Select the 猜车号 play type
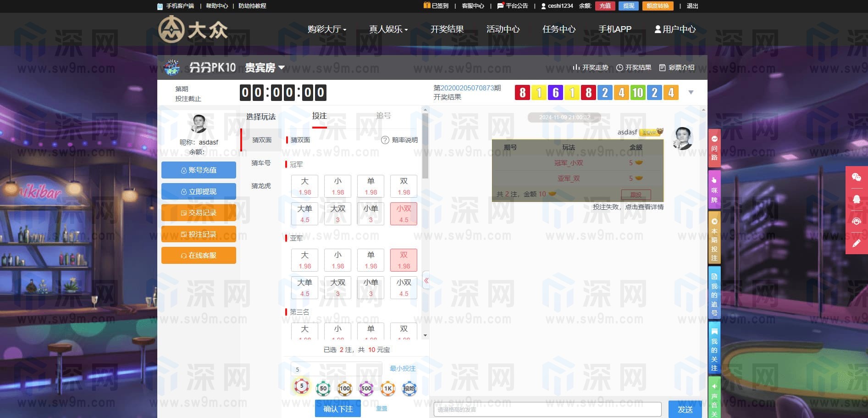The width and height of the screenshot is (868, 418). coord(261,163)
